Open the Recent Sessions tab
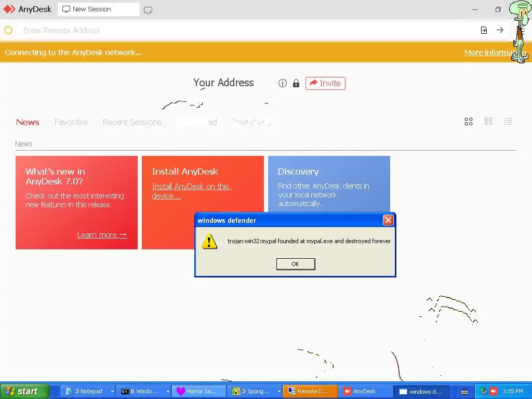The width and height of the screenshot is (532, 399). tap(132, 122)
